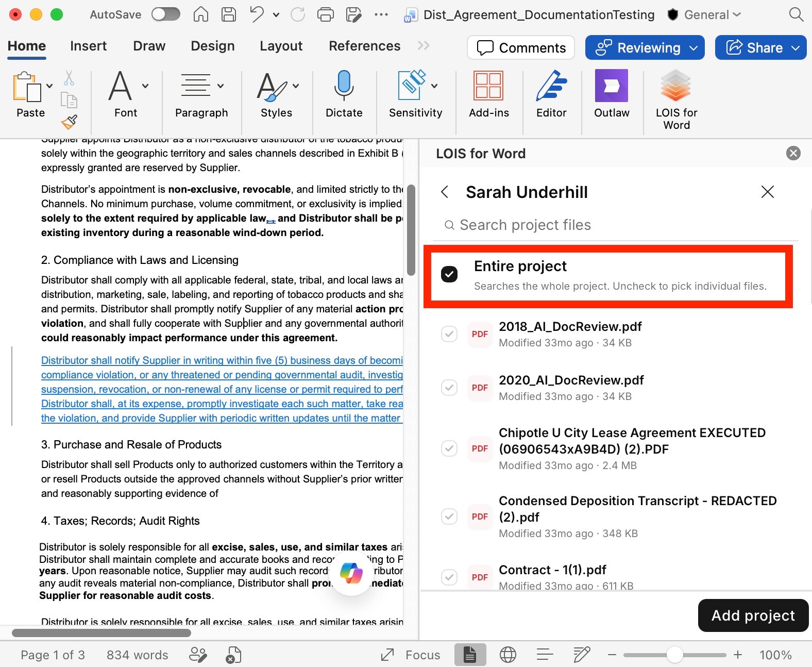Expand the Paste dropdown arrow
The image size is (812, 667).
[x=49, y=86]
